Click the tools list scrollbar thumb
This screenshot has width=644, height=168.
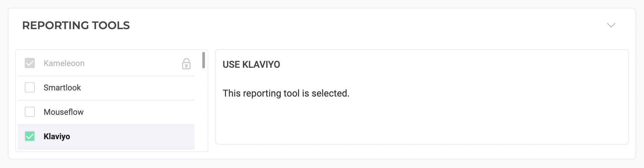click(203, 60)
